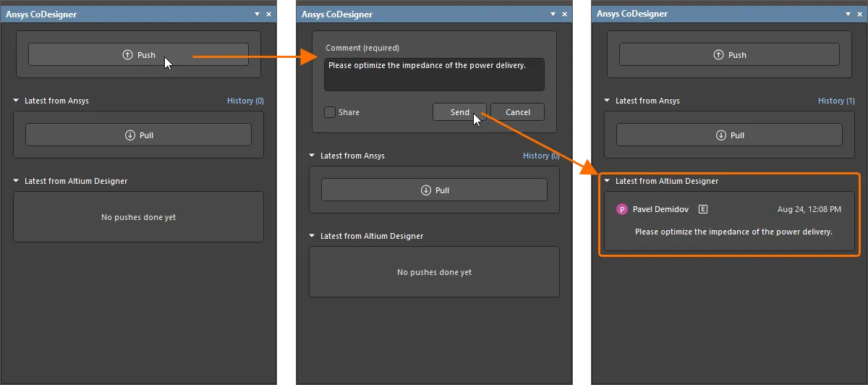
Task: Open History (1) link in right panel
Action: click(x=836, y=101)
